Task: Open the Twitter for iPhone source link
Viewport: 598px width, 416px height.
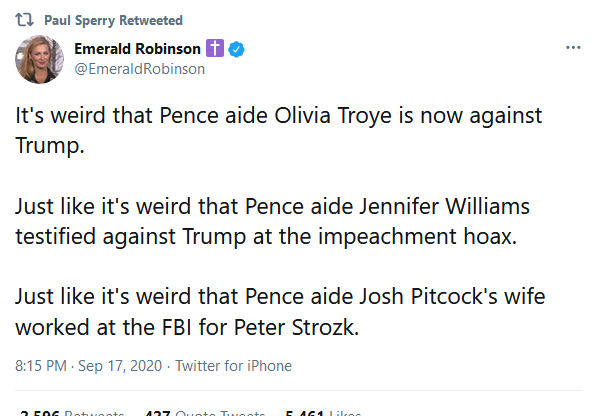Action: click(233, 366)
